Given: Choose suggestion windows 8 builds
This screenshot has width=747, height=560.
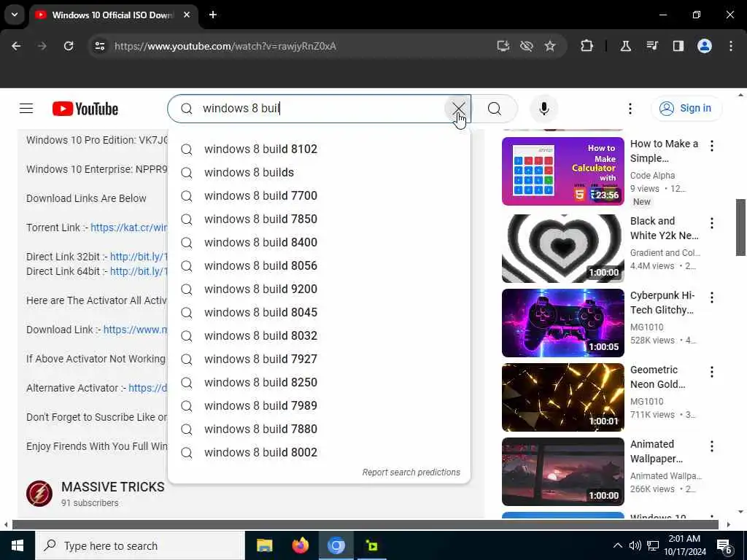Looking at the screenshot, I should [x=320, y=172].
